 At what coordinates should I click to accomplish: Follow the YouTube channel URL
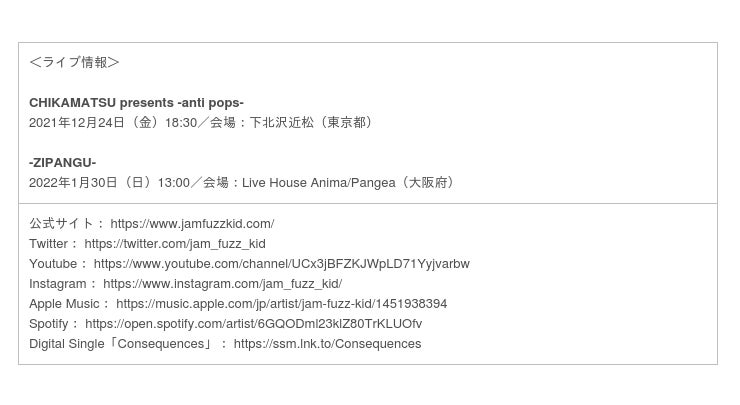[281, 263]
